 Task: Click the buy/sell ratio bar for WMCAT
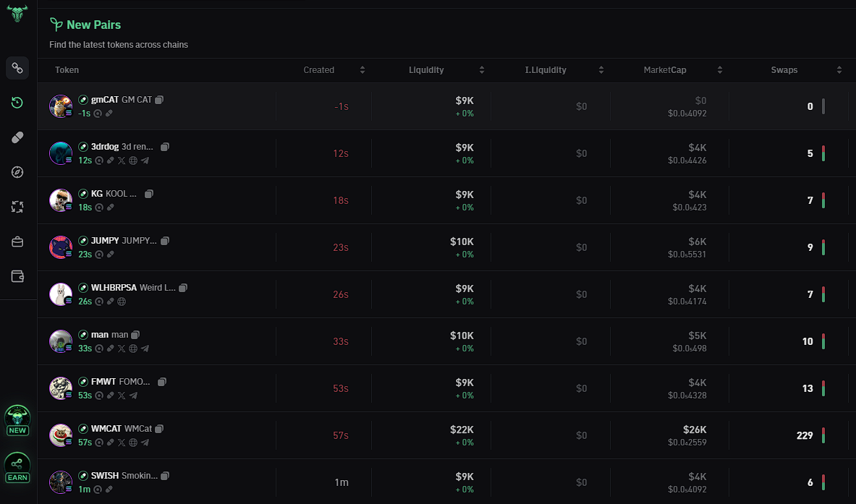click(x=823, y=435)
